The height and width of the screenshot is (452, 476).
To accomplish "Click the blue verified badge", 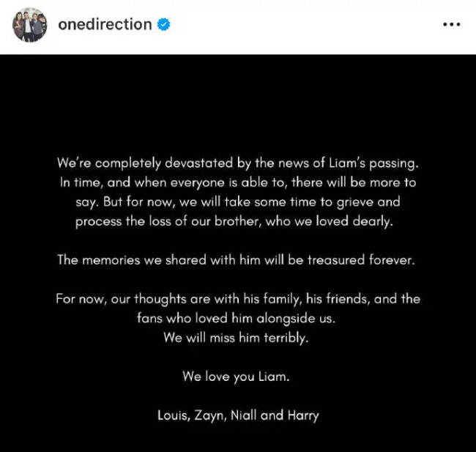I will (x=164, y=24).
